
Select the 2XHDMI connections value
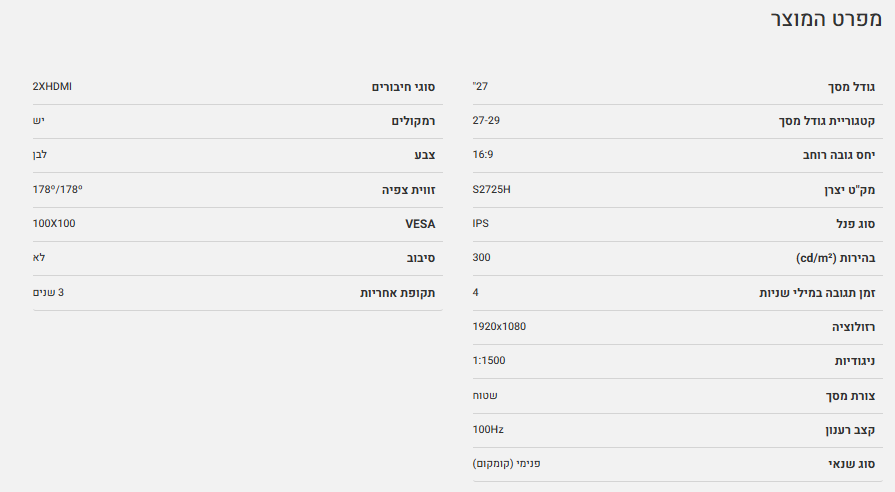coord(52,86)
